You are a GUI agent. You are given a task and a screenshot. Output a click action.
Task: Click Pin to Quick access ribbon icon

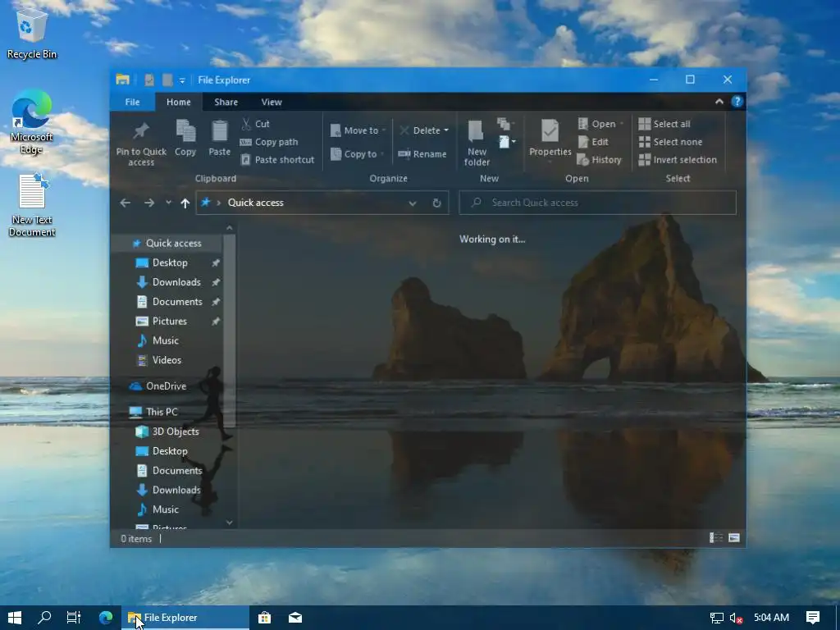coord(141,142)
